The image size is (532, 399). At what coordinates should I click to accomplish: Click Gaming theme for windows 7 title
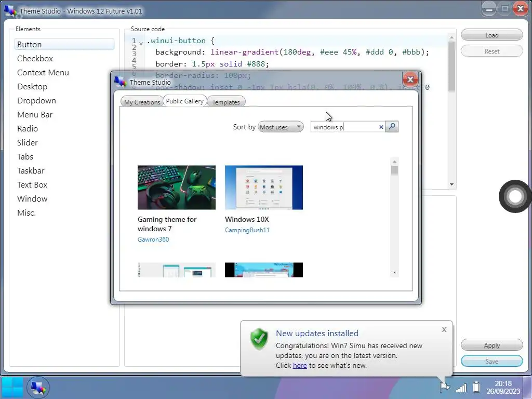[167, 224]
